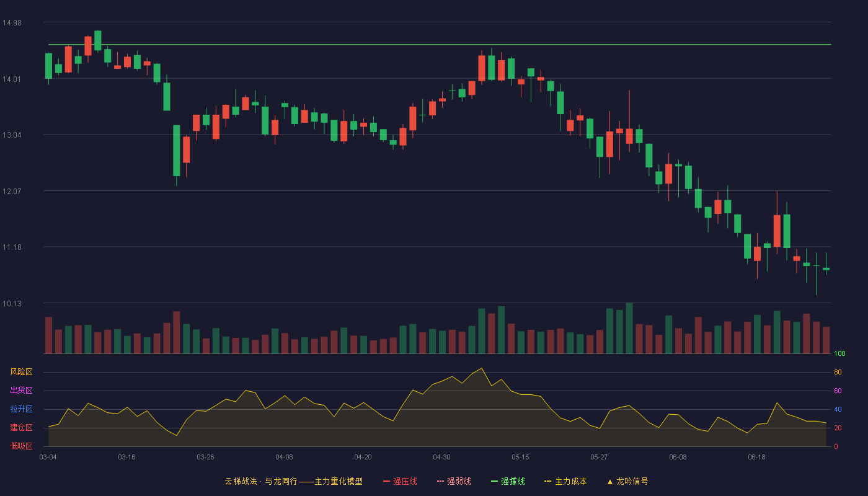Toggle the 强弱线 legend entry
The width and height of the screenshot is (868, 496).
coord(454,481)
